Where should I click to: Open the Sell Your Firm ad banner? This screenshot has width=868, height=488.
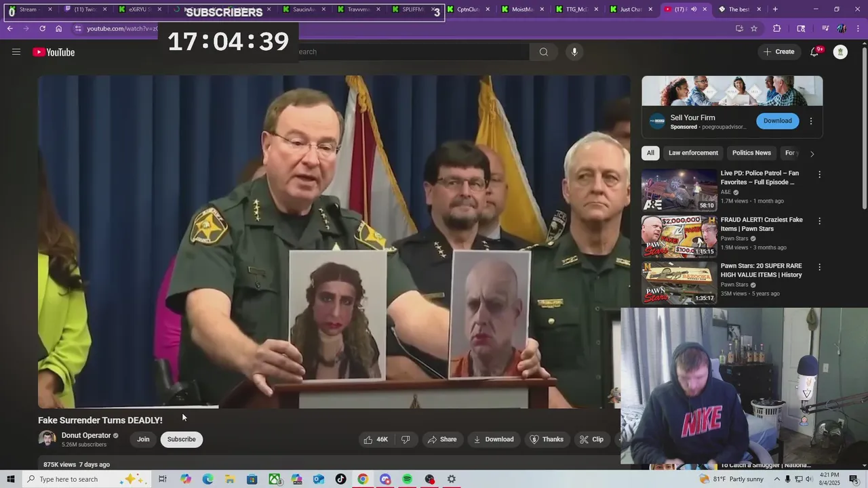pos(732,91)
